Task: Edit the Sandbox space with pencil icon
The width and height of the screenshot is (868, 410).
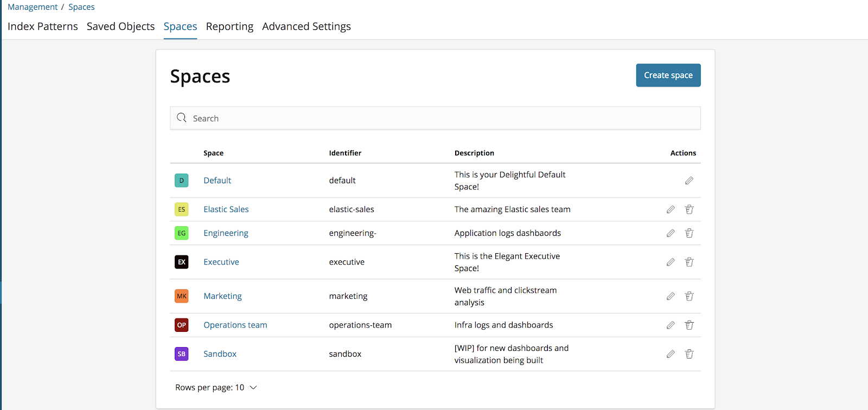Action: pos(671,354)
